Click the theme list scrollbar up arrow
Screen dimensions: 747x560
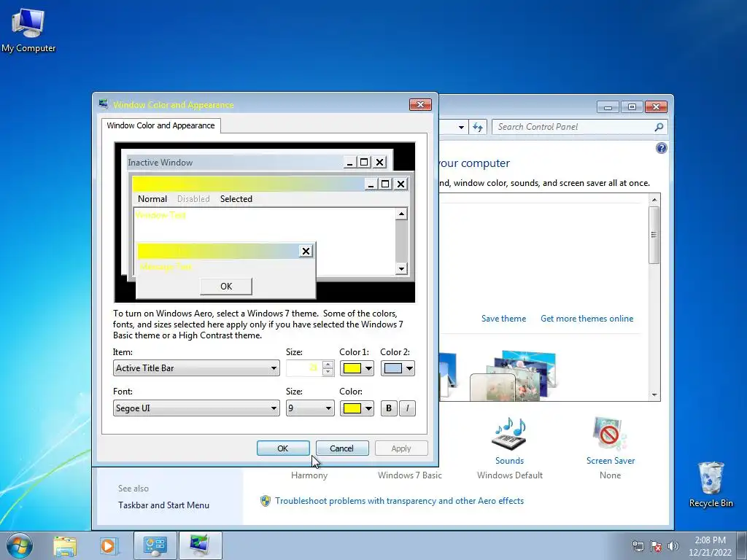tap(654, 200)
